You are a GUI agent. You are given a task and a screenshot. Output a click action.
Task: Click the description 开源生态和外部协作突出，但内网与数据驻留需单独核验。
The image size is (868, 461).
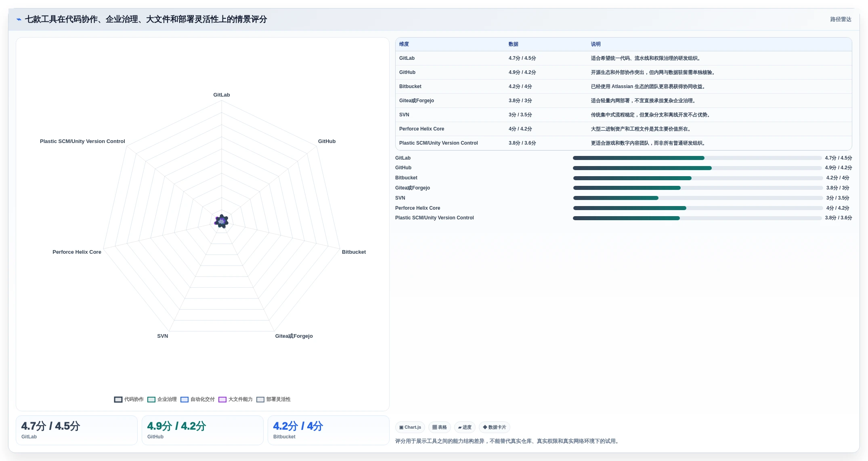point(654,72)
